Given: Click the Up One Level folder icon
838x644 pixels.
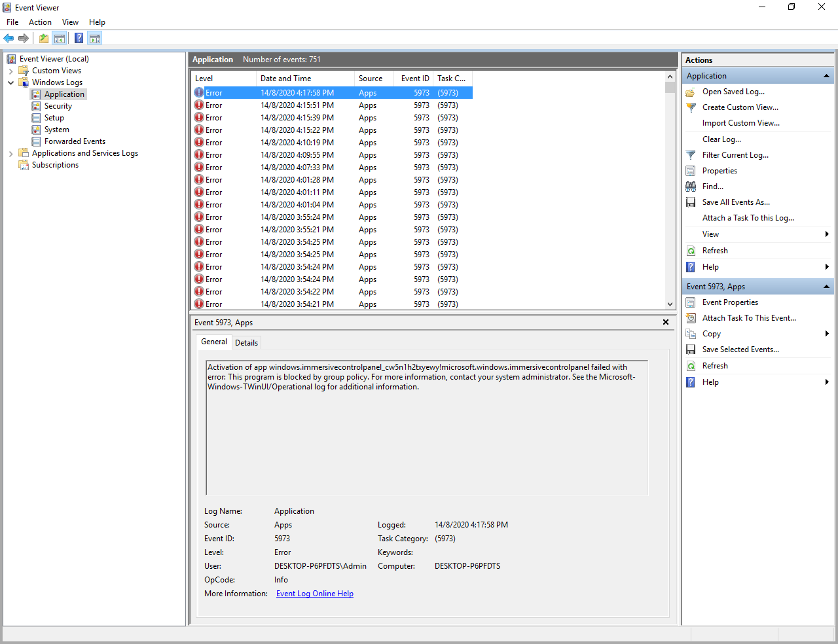Looking at the screenshot, I should click(x=43, y=38).
